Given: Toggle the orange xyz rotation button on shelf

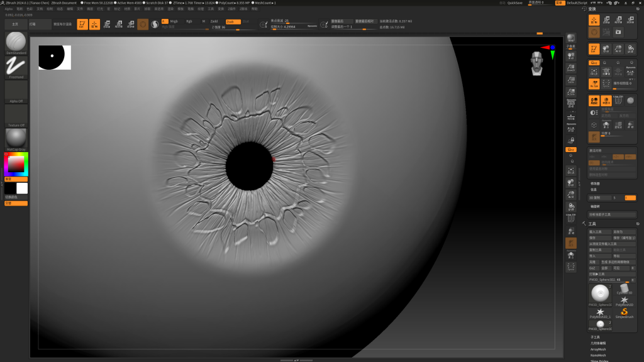Looking at the screenshot, I should tap(571, 150).
